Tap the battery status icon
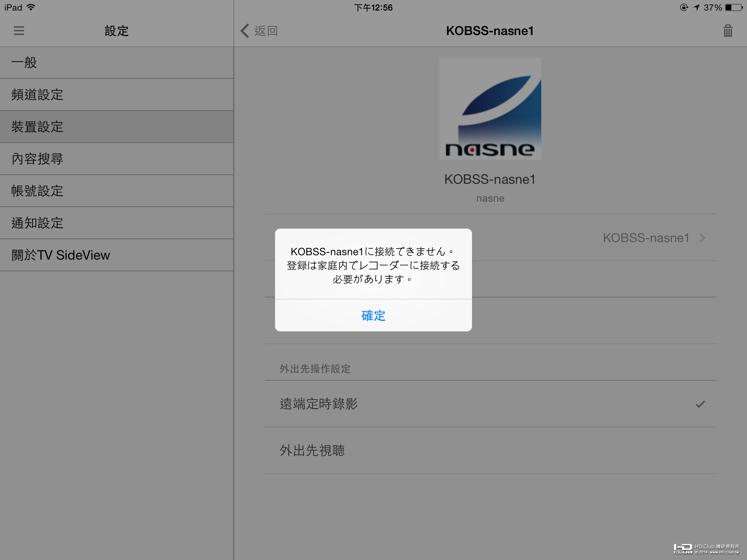This screenshot has height=560, width=747. pos(734,7)
